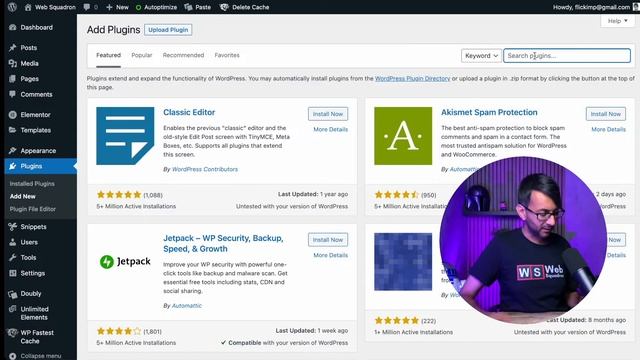The width and height of the screenshot is (640, 360).
Task: Click the Dashboard icon in sidebar
Action: click(13, 27)
